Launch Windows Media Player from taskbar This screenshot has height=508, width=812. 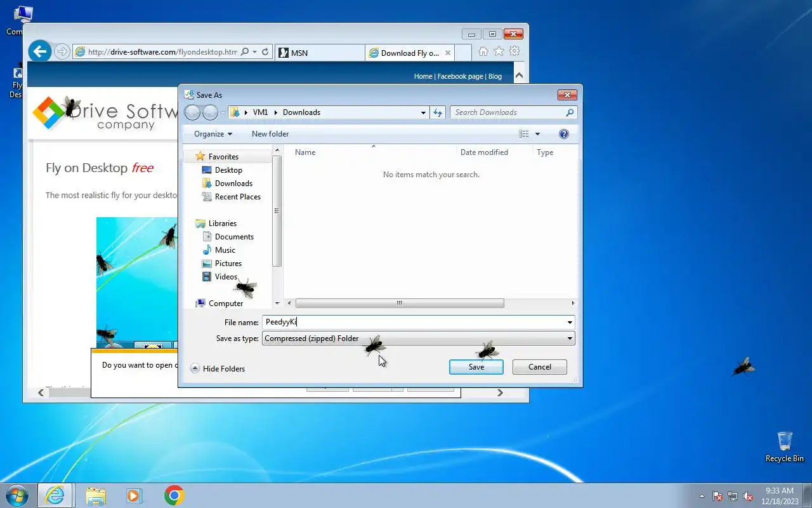pos(134,495)
